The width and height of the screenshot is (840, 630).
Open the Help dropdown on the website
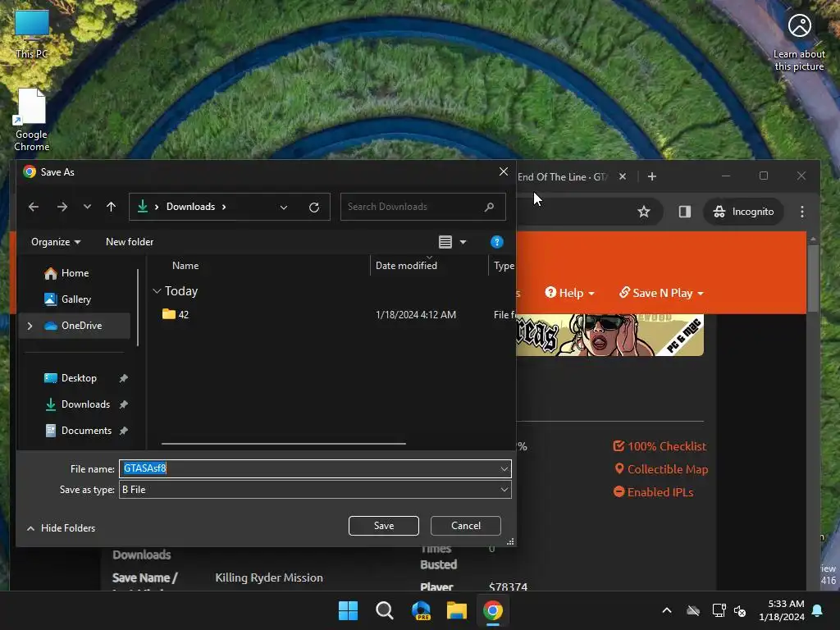point(569,293)
